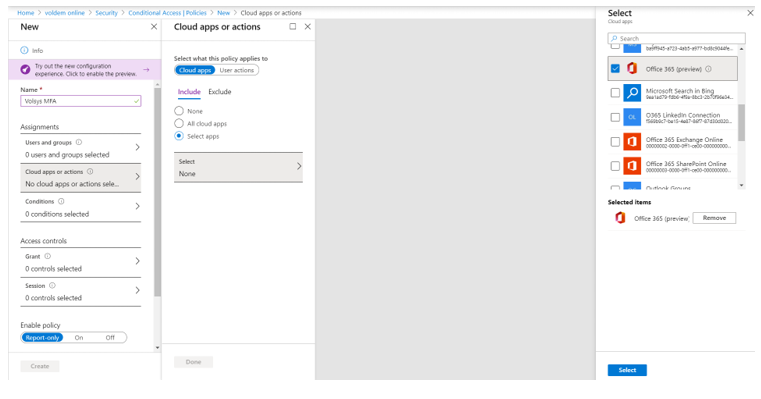Screen dimensions: 761x399
Task: Go to New breadcrumb link
Action: click(x=223, y=13)
